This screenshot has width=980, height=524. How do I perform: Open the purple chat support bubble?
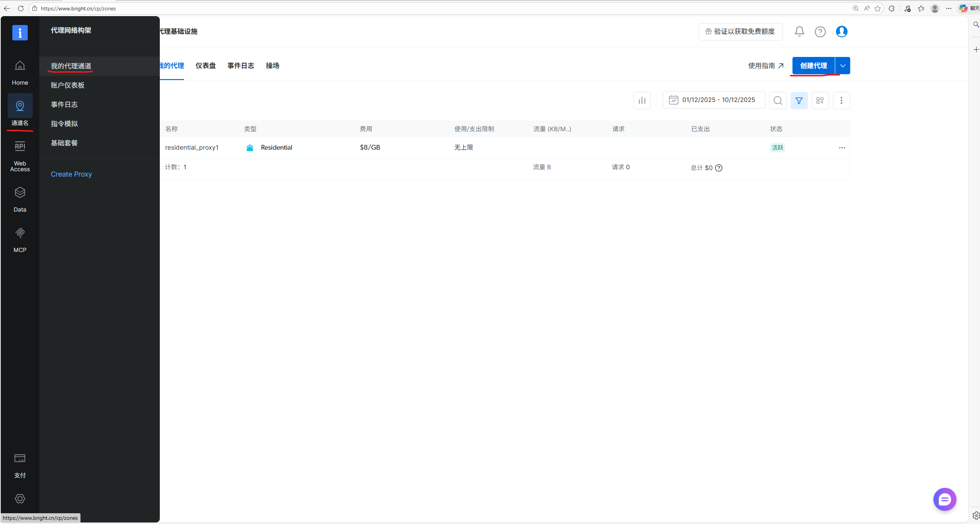[944, 499]
